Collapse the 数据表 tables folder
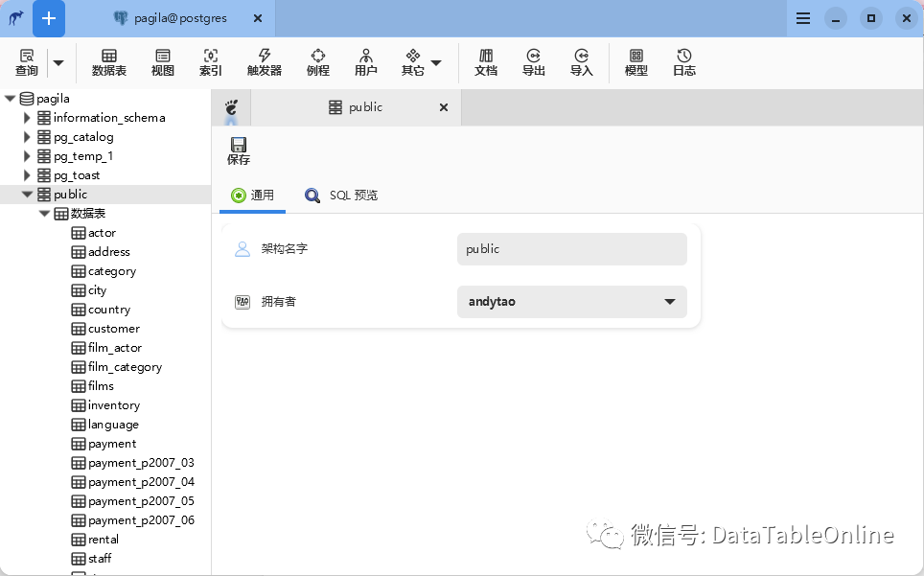 pyautogui.click(x=45, y=214)
